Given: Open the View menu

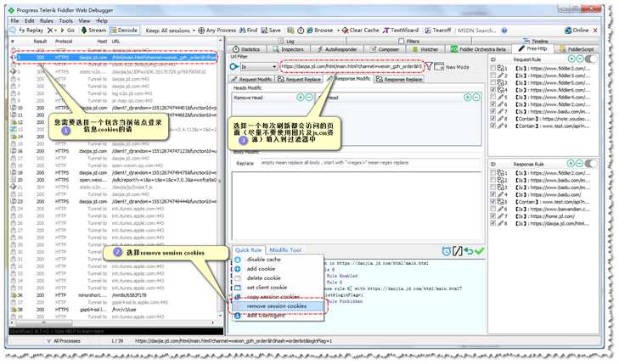Looking at the screenshot, I should (x=84, y=20).
